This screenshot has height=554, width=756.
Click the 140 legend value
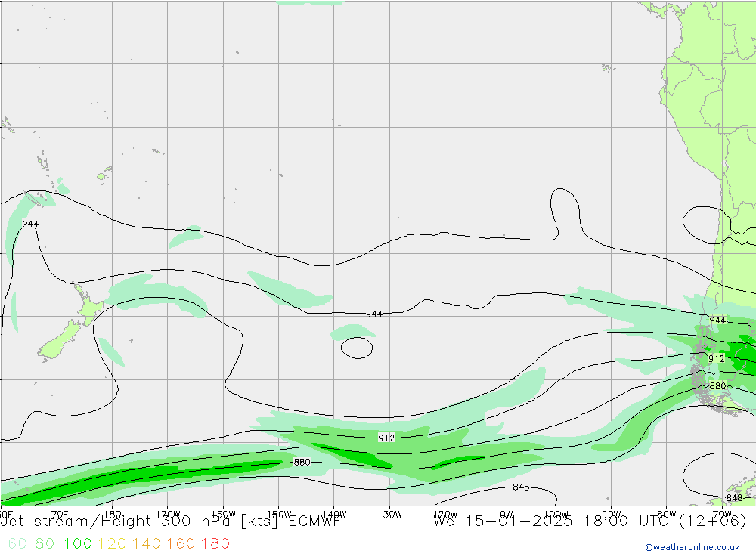147,543
